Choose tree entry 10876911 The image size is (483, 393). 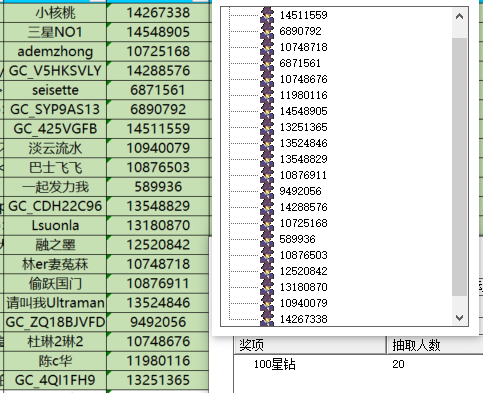(x=303, y=175)
